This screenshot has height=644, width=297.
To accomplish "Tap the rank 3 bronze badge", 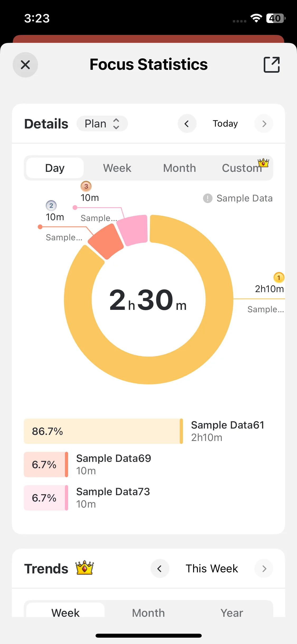I will tap(86, 186).
